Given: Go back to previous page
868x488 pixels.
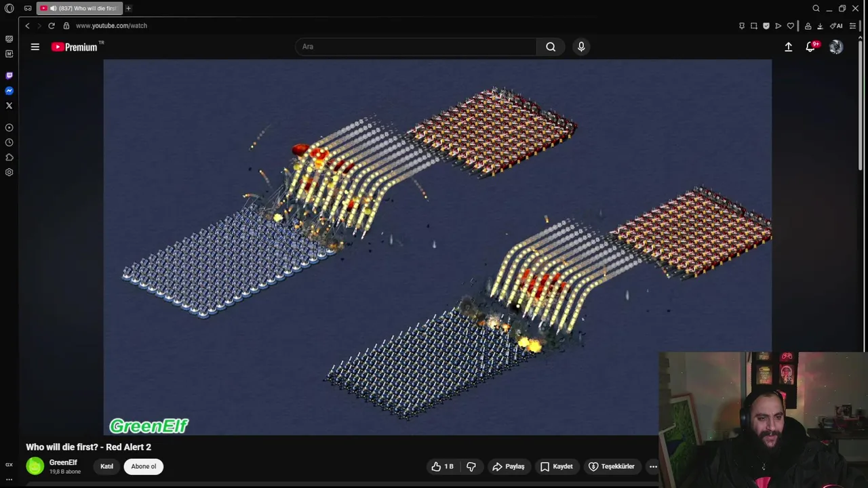Looking at the screenshot, I should click(27, 26).
